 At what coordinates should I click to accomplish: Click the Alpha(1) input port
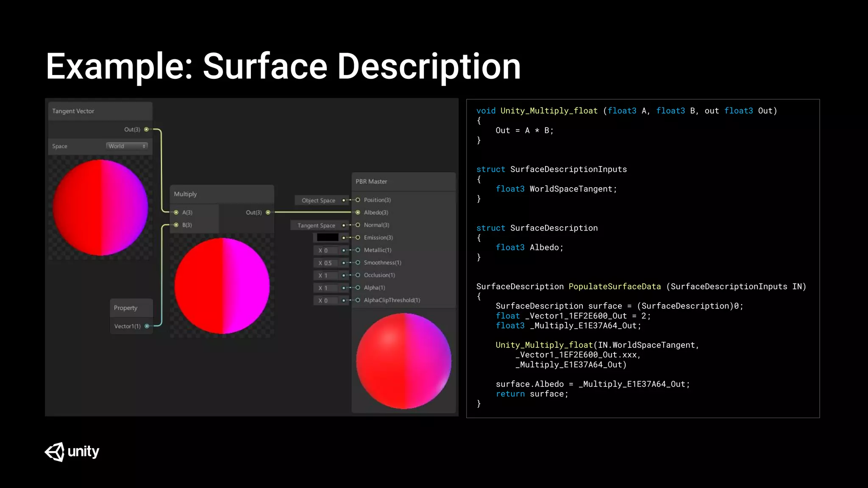click(358, 288)
